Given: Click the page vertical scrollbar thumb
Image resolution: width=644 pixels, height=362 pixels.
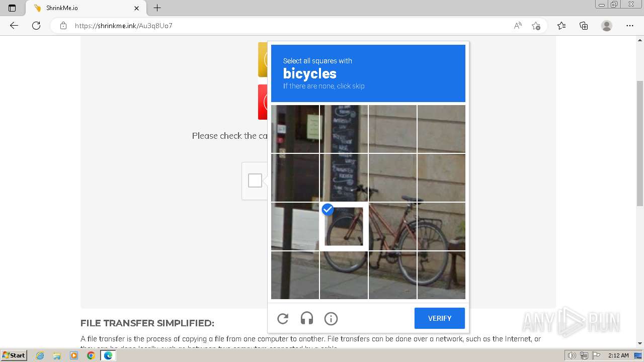Looking at the screenshot, I should pos(640,143).
